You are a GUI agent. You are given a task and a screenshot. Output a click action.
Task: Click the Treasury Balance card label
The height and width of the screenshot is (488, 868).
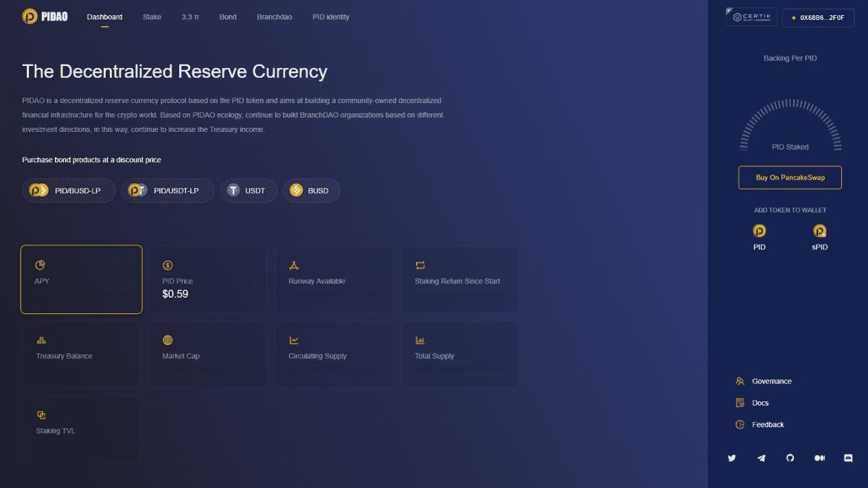click(x=64, y=356)
